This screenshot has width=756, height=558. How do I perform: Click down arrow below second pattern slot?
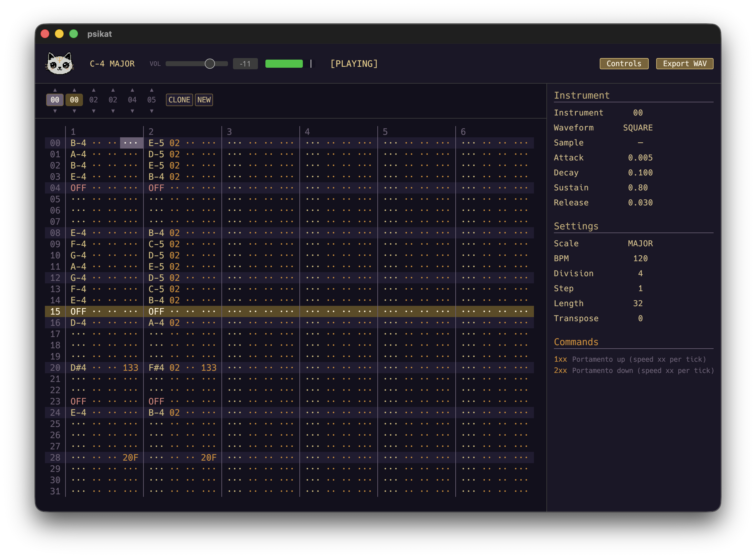(x=74, y=111)
